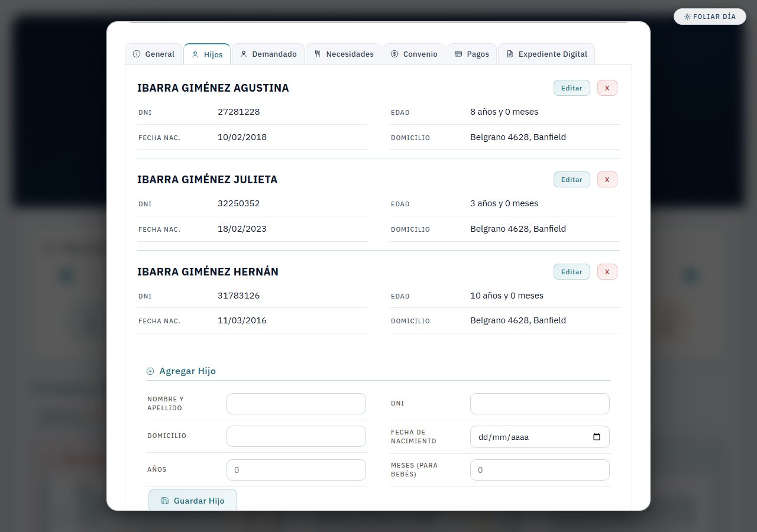Delete Ibarra Giménez Agustina with the X button
This screenshot has width=757, height=532.
click(x=607, y=88)
